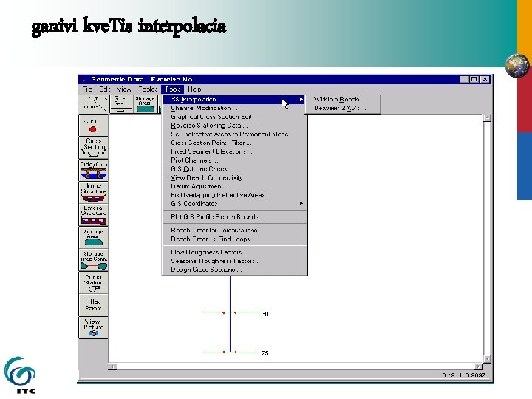Click the horizontal scrollbar left arrow

coord(113,366)
